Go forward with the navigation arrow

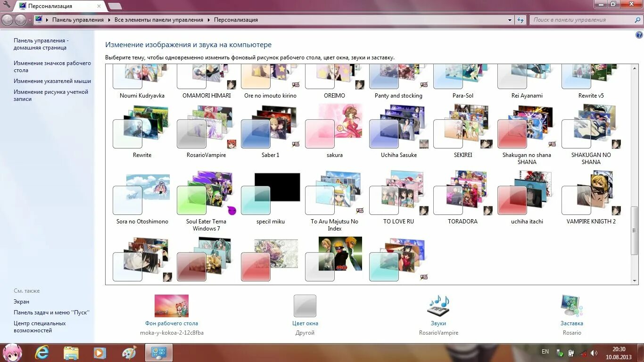pyautogui.click(x=20, y=20)
